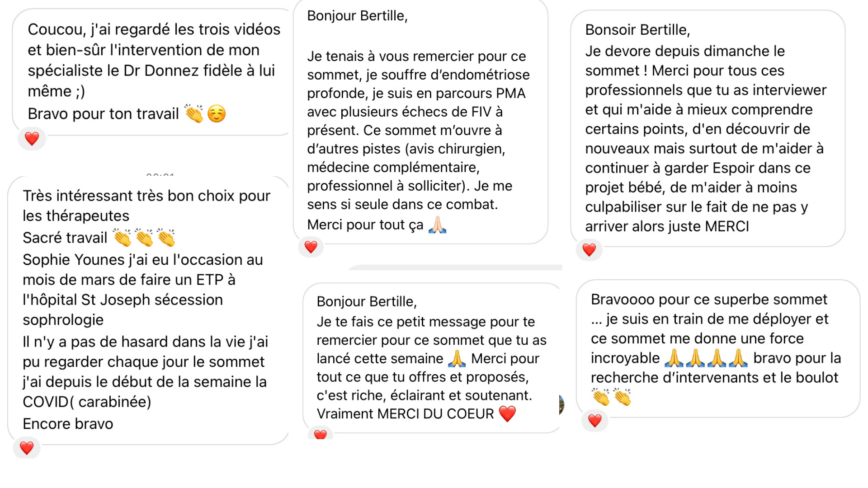This screenshot has height=488, width=868.
Task: Click the smiling face emoji after 'Bravo pour ton travail'
Action: (217, 114)
